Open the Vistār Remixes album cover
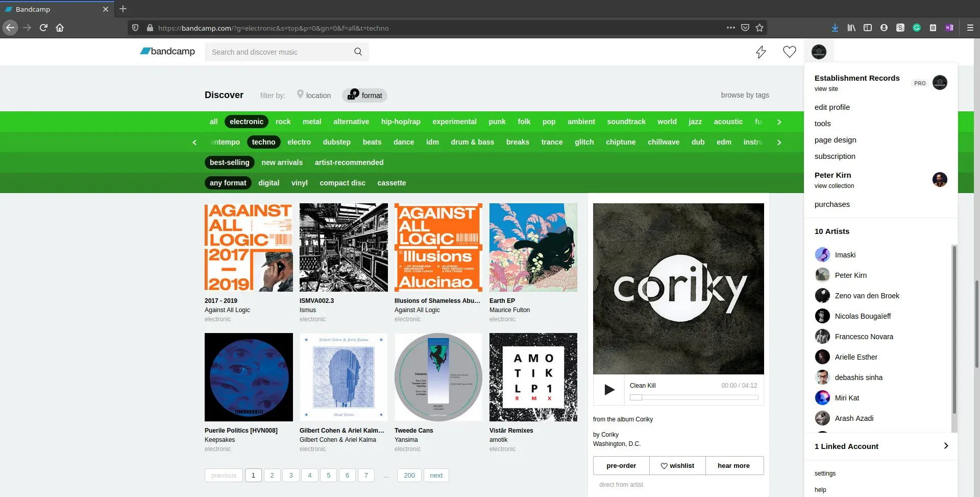The width and height of the screenshot is (980, 497). coord(533,377)
